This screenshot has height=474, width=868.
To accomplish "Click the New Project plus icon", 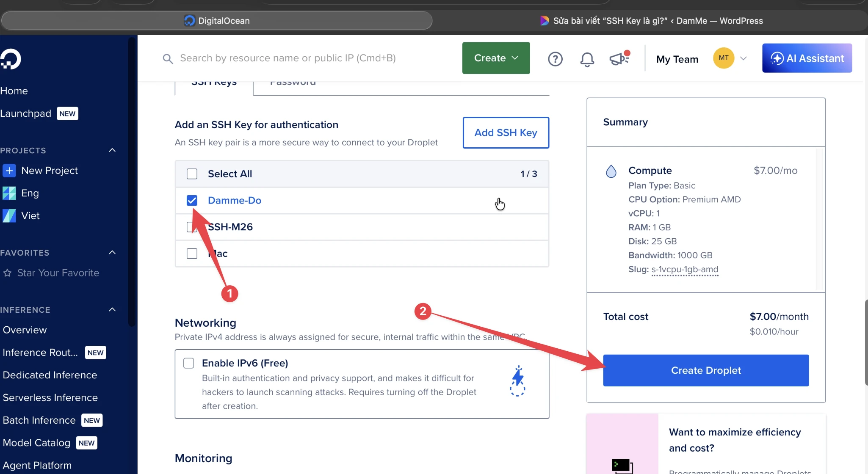I will tap(9, 171).
